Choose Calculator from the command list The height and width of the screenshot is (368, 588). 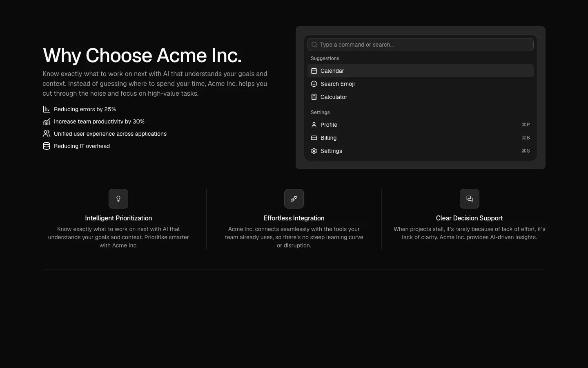pyautogui.click(x=421, y=97)
